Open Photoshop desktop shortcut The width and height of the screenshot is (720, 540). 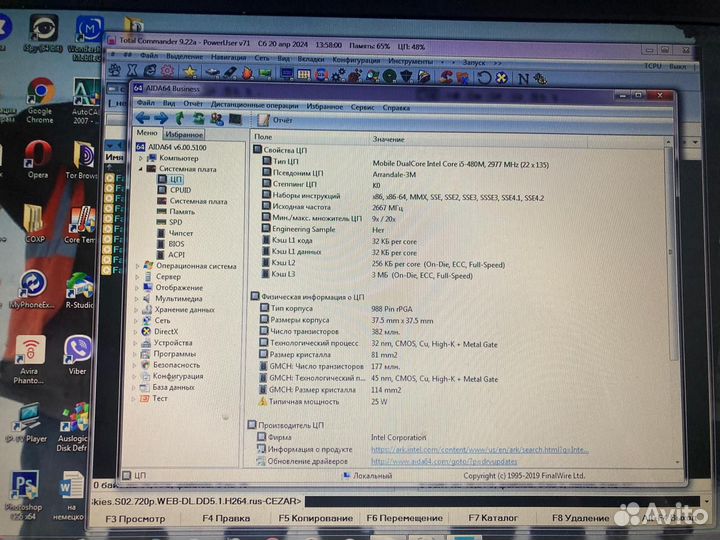tap(24, 495)
